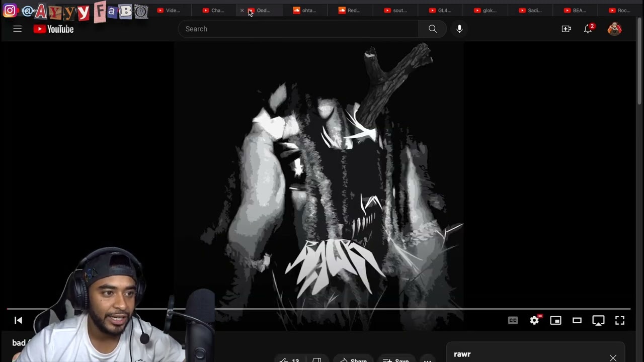Go to YouTube home via logo
The height and width of the screenshot is (362, 644).
point(54,29)
